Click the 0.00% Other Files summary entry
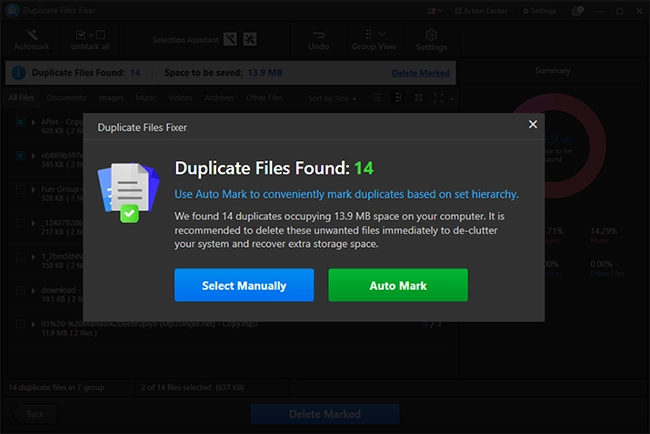Image resolution: width=650 pixels, height=434 pixels. click(x=607, y=268)
